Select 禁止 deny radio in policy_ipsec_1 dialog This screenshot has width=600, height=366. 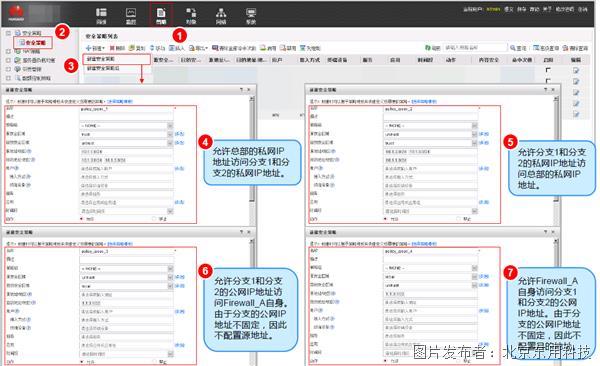click(154, 219)
